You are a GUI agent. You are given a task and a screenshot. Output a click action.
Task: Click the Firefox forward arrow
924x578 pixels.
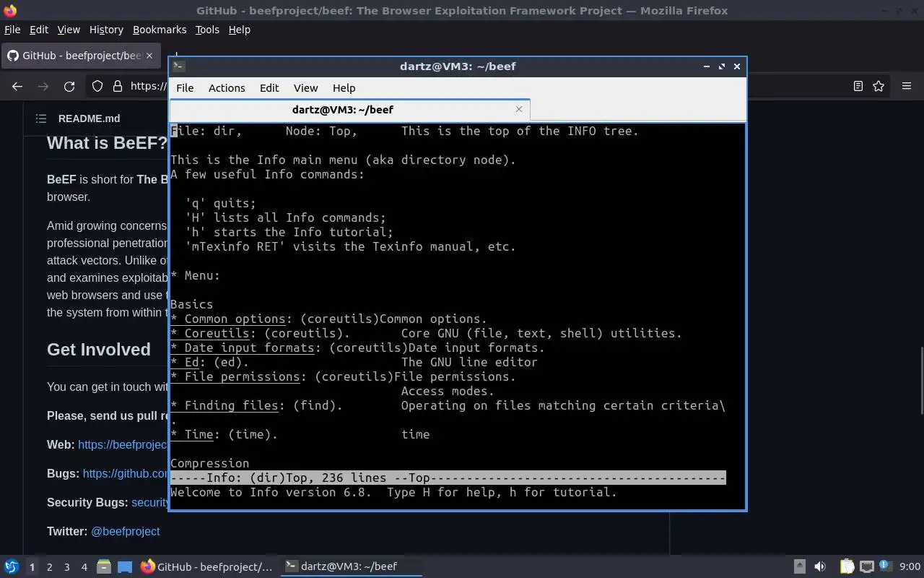pyautogui.click(x=43, y=86)
